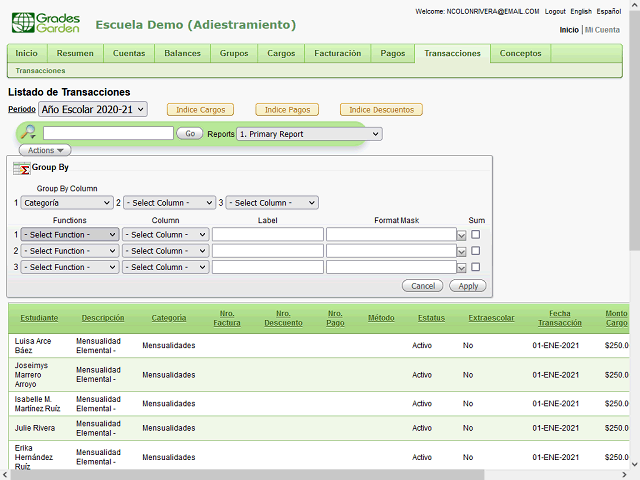The width and height of the screenshot is (640, 480).
Task: Check the Sum box for function row 2
Action: [x=476, y=251]
